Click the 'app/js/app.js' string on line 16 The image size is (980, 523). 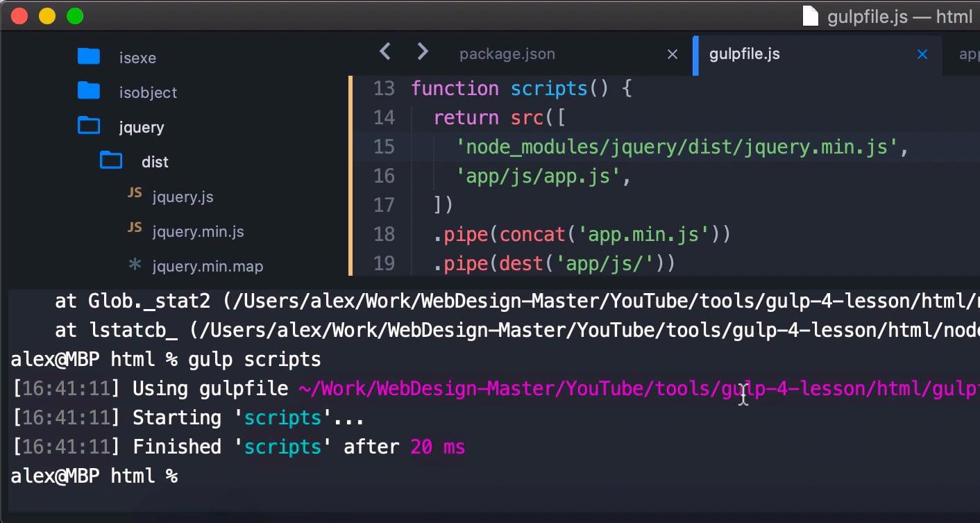click(539, 176)
